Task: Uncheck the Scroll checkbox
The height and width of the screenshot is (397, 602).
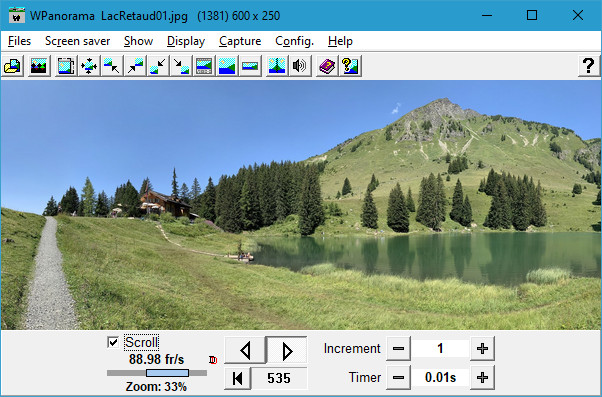Action: pyautogui.click(x=113, y=342)
